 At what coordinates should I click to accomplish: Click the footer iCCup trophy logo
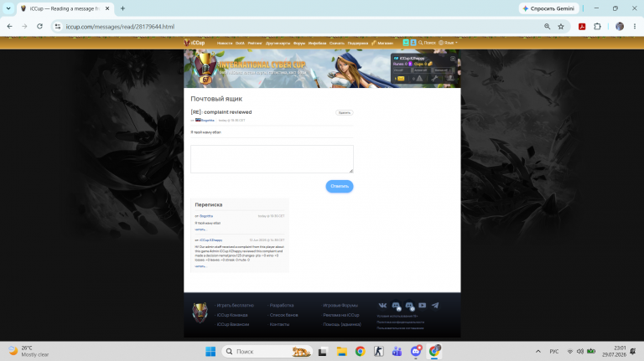coord(200,313)
